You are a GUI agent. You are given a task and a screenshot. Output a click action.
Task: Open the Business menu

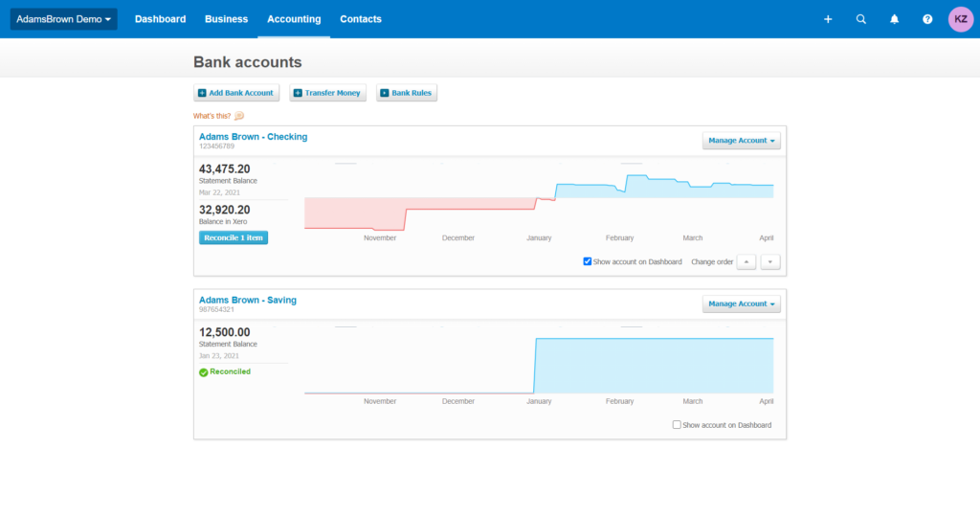(226, 19)
